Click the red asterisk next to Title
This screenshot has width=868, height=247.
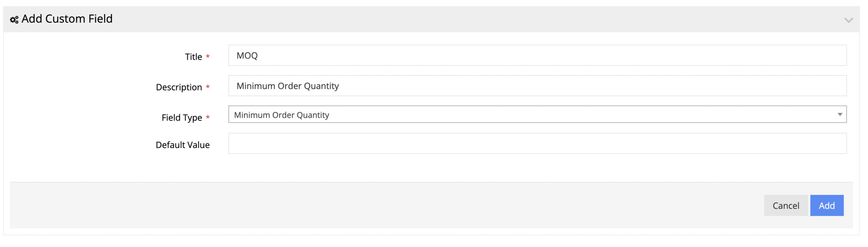pyautogui.click(x=208, y=56)
